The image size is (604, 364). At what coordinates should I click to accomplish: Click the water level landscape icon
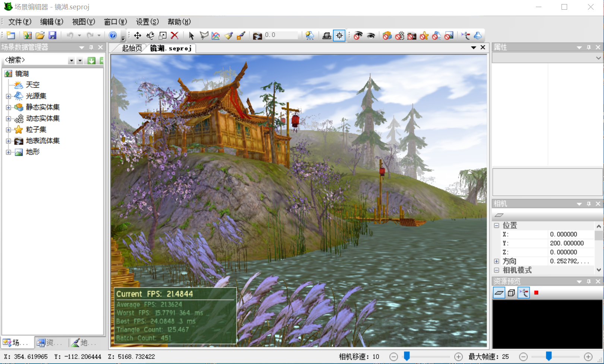pos(257,35)
